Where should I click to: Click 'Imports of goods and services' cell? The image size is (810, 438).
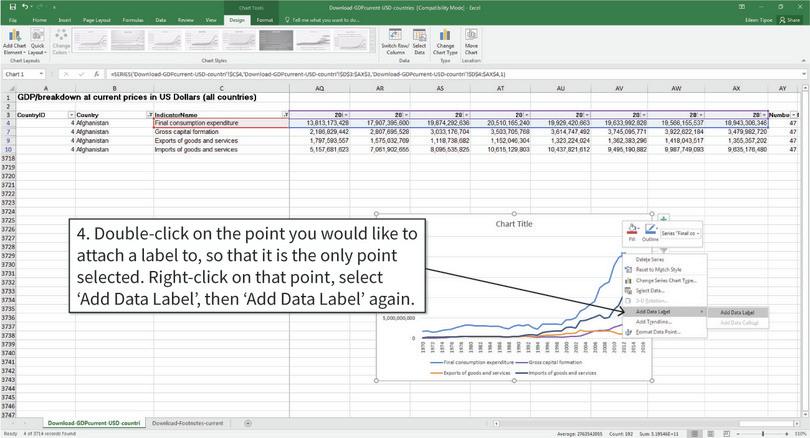[x=221, y=149]
